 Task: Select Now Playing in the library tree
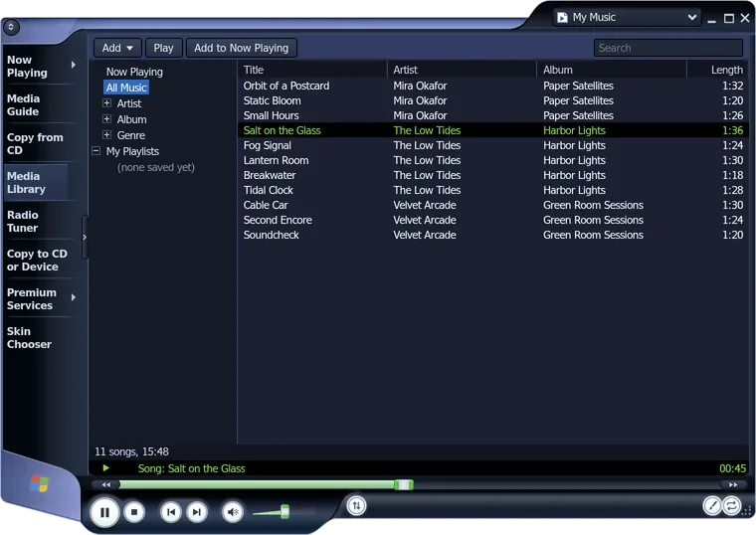point(134,72)
